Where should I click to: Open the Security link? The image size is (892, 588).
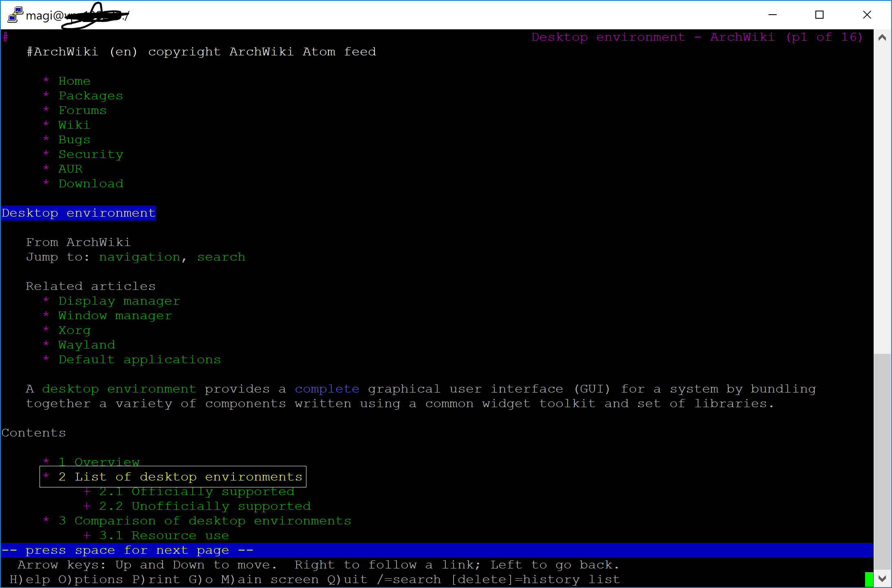click(90, 154)
